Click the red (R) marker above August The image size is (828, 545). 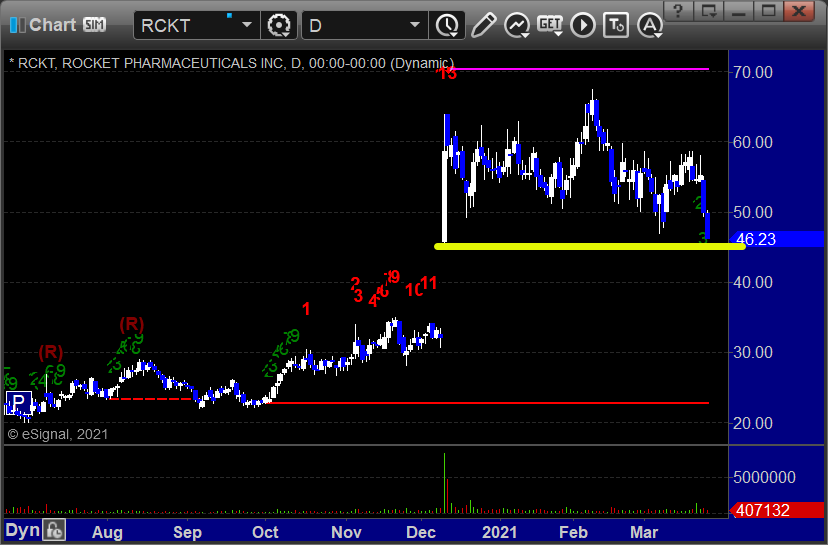[x=131, y=324]
